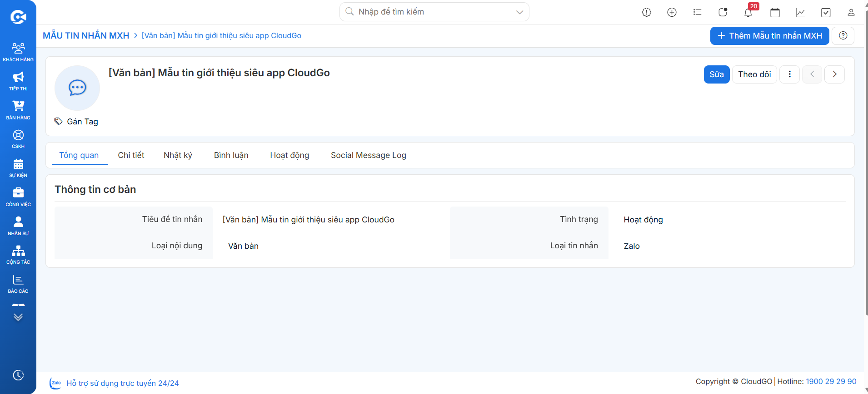Click the help question mark button
The image size is (868, 394).
[x=843, y=36]
